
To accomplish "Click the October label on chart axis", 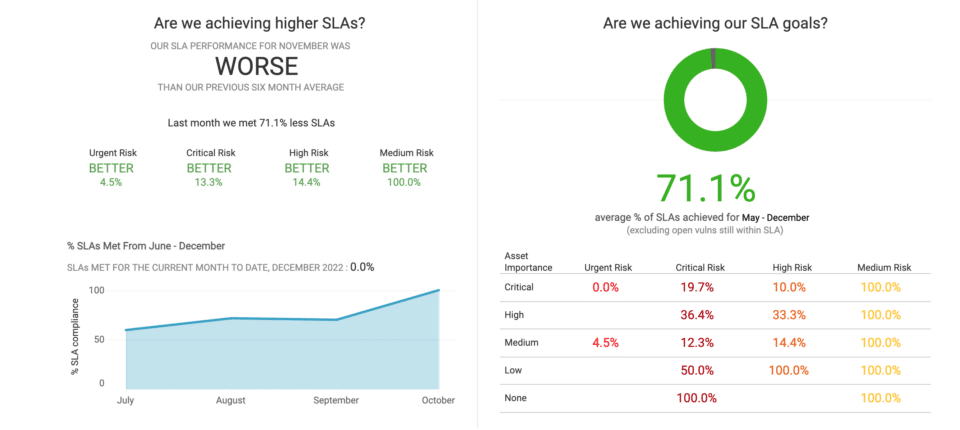I will pyautogui.click(x=438, y=400).
